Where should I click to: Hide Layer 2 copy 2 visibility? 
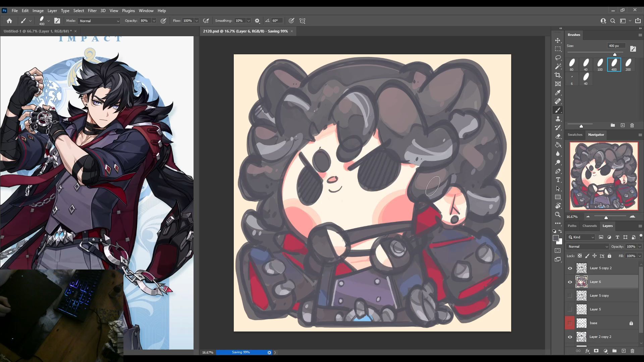570,337
